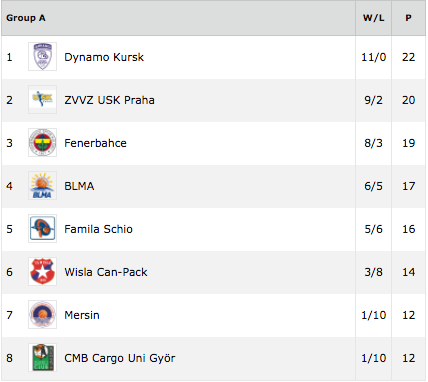Viewport: 428px width, 382px height.
Task: Click the CMB Cargo Uni Györ logo
Action: point(42,357)
